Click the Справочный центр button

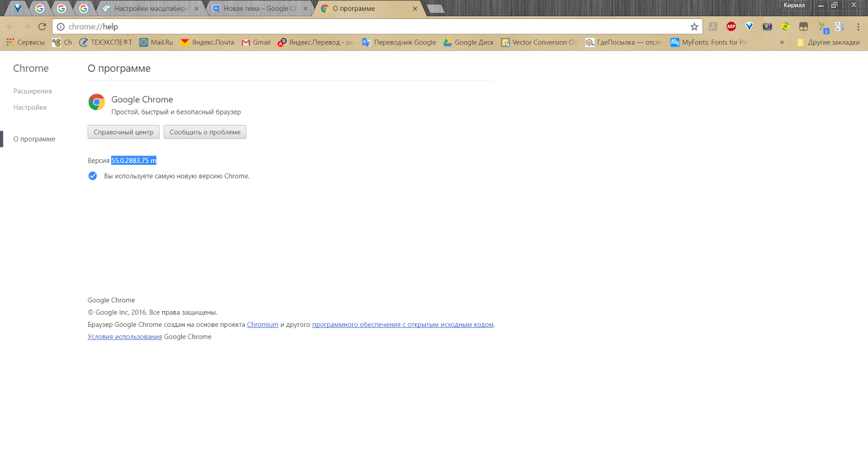124,132
